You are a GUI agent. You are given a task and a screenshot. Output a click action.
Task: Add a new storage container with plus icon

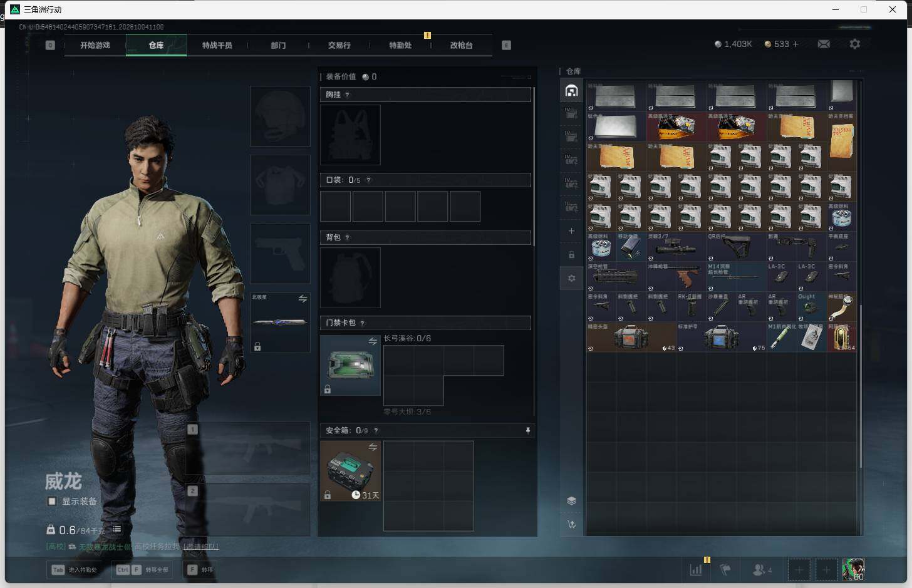571,231
